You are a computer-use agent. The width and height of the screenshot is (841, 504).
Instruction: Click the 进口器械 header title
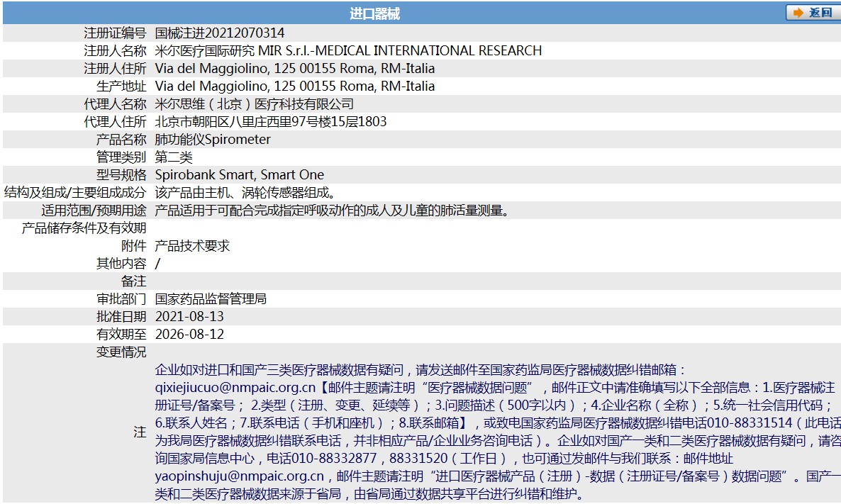tap(375, 13)
